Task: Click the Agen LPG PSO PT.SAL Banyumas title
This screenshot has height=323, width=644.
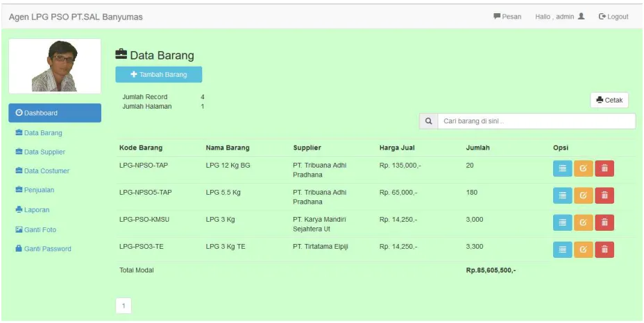Action: click(x=76, y=17)
